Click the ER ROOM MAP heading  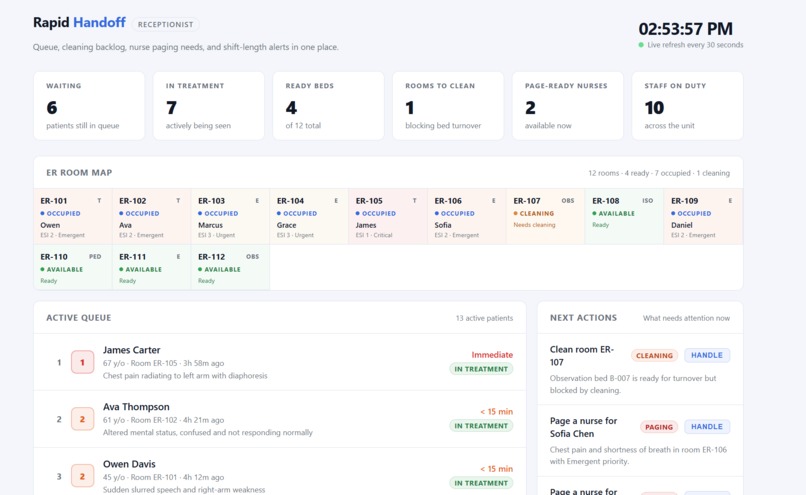coord(79,173)
